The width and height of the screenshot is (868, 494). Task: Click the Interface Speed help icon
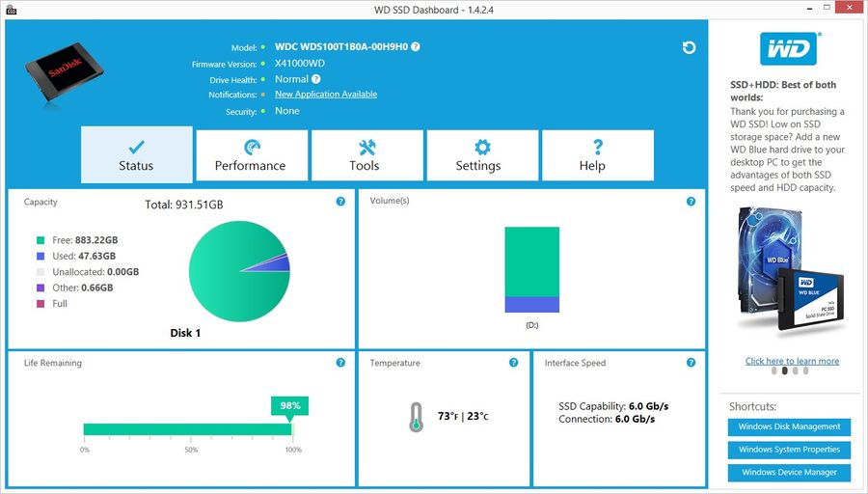click(691, 363)
